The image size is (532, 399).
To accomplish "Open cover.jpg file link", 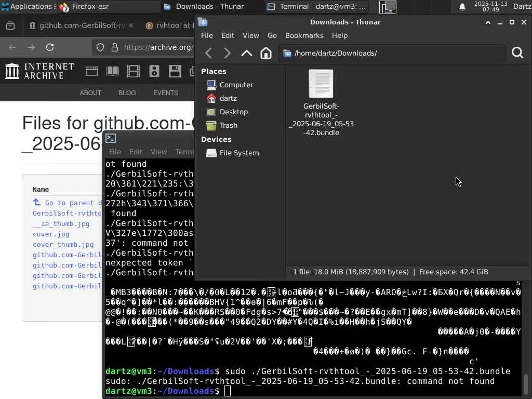I will coord(51,234).
